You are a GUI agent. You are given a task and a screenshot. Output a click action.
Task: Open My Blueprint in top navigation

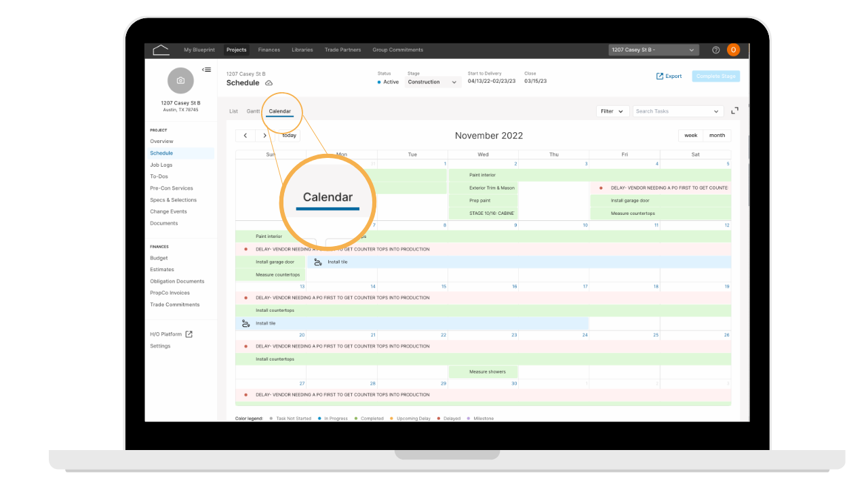[199, 50]
